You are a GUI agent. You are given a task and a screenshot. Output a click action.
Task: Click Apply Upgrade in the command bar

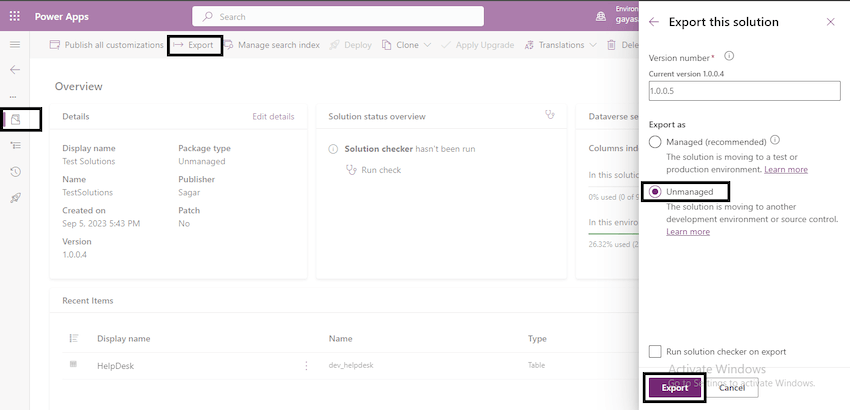point(478,45)
